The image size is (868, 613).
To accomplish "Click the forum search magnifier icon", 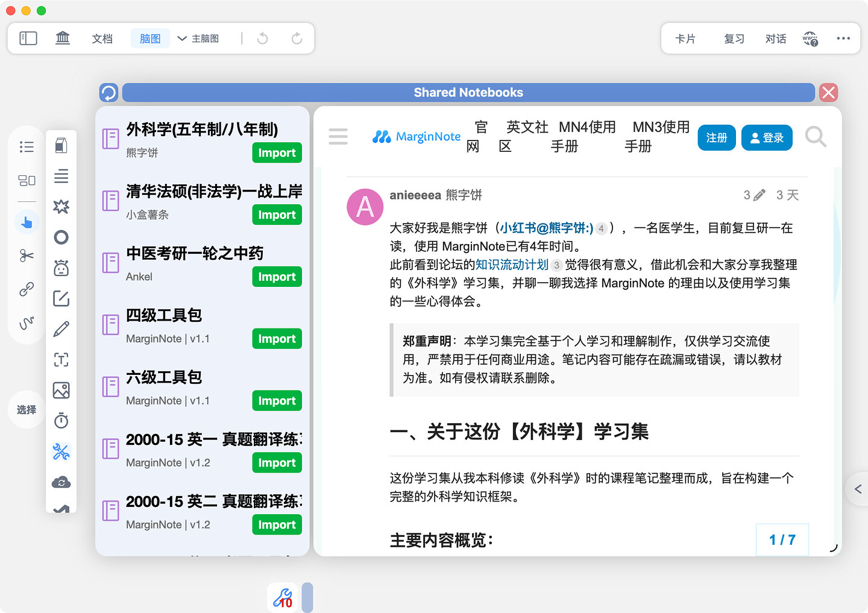I will point(816,137).
